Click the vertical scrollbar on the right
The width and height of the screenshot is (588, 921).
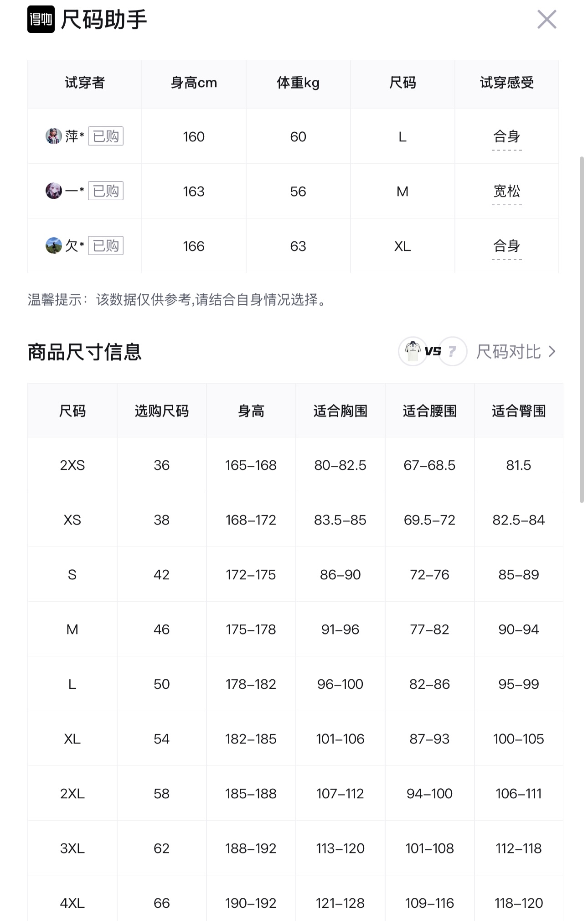(x=582, y=329)
